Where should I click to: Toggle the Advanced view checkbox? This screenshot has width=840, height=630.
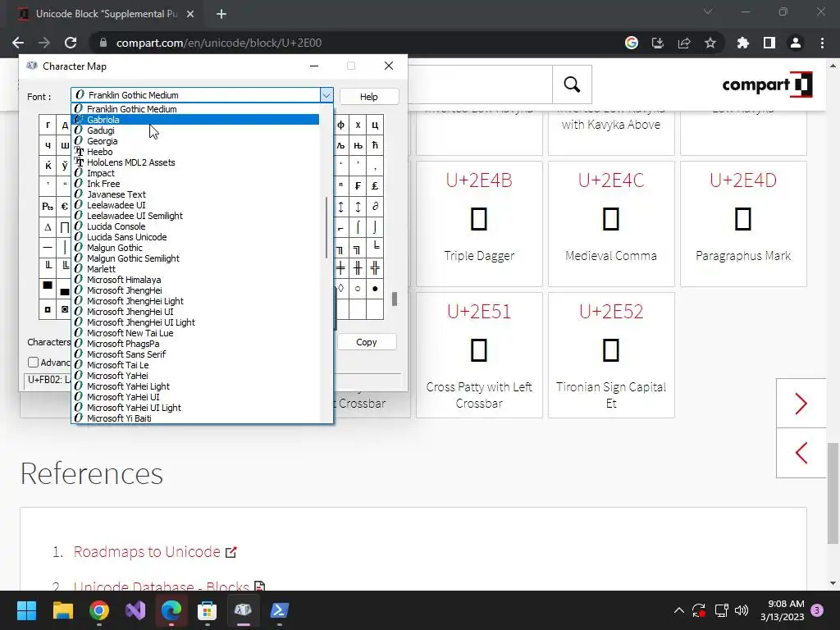tap(33, 362)
